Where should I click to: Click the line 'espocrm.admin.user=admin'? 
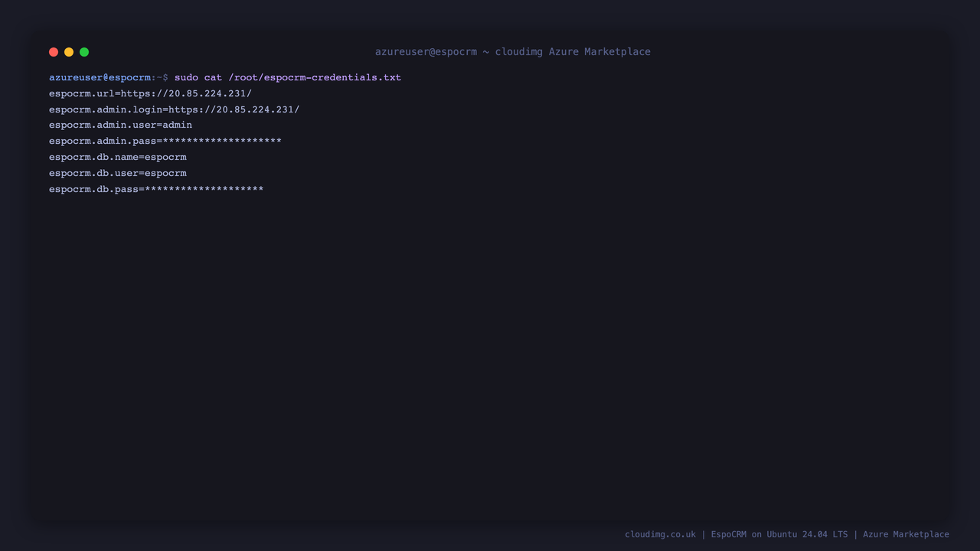[x=120, y=125]
